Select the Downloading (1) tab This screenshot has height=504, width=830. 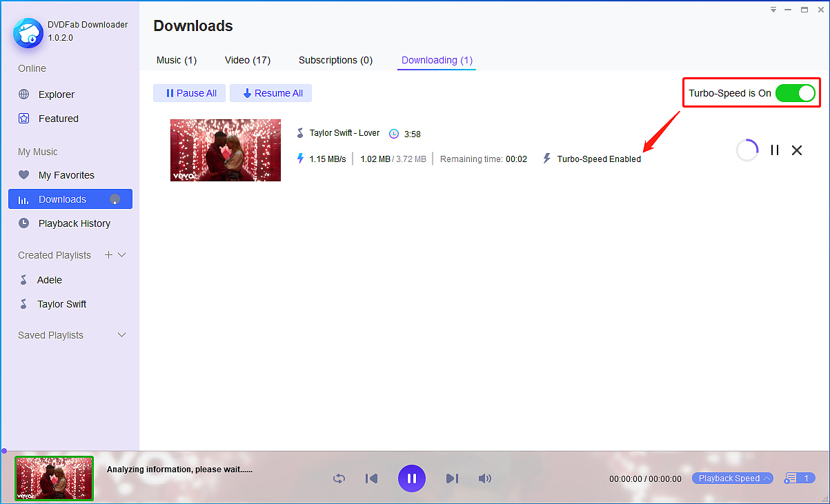[x=437, y=60]
